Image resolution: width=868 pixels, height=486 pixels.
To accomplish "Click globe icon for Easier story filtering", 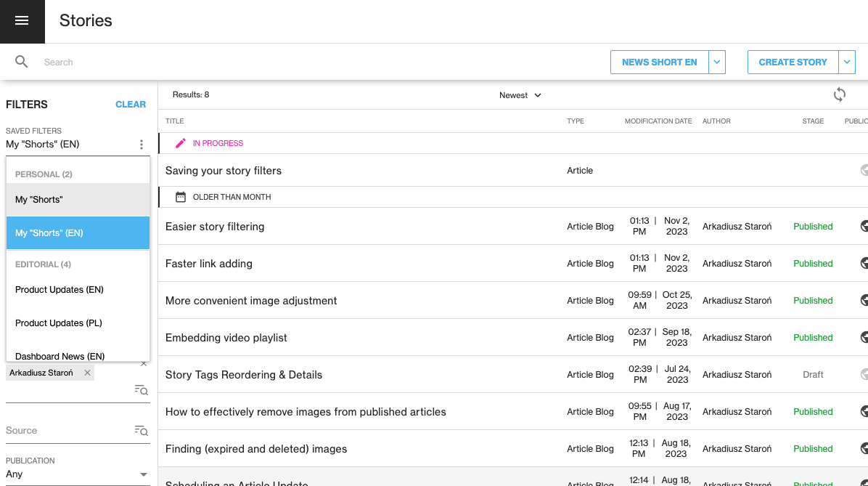I will (864, 227).
